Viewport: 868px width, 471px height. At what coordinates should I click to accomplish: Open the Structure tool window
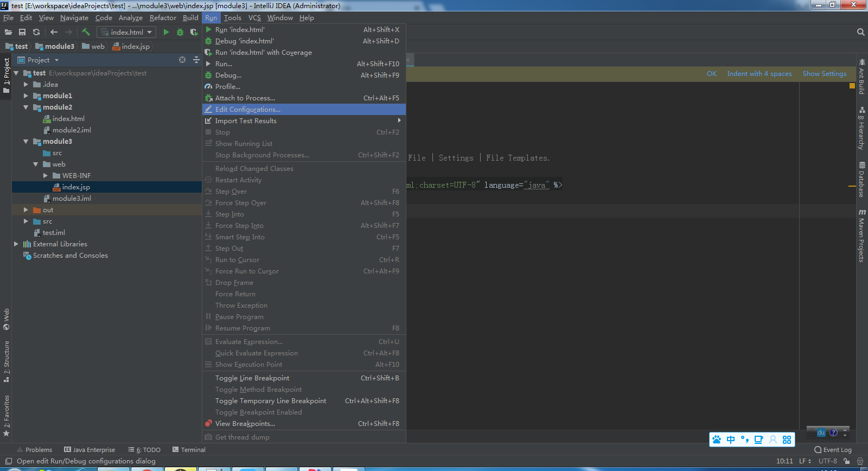[7, 361]
